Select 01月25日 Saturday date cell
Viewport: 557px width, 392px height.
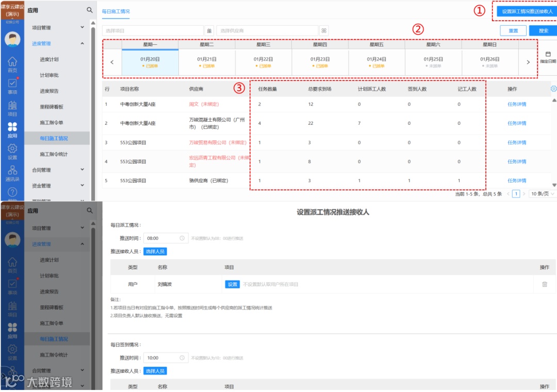pyautogui.click(x=433, y=62)
